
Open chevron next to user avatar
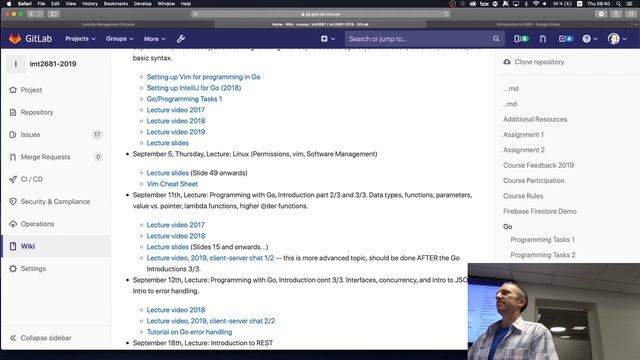pos(624,39)
